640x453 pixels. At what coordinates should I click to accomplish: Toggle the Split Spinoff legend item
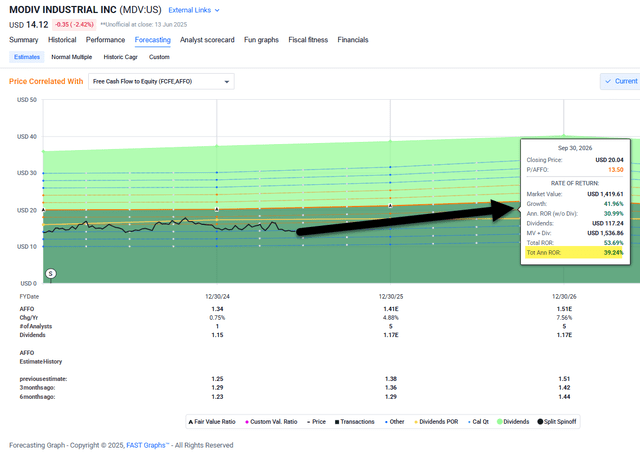[557, 422]
